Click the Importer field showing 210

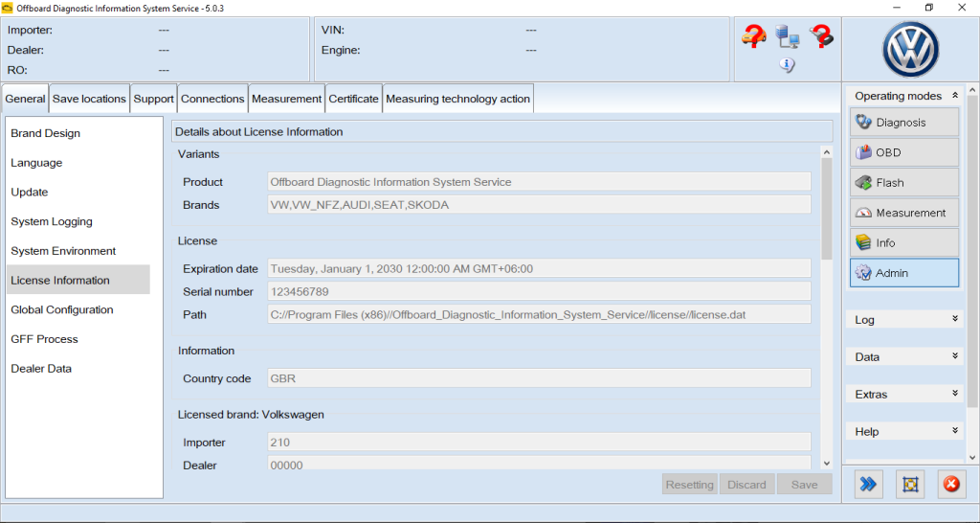[540, 443]
